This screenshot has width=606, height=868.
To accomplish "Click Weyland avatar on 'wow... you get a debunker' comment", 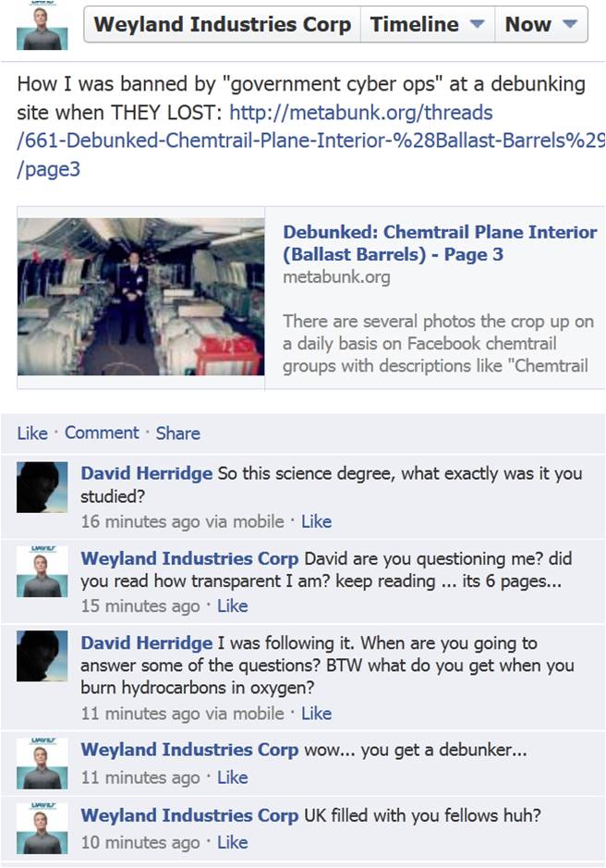I will click(x=42, y=764).
